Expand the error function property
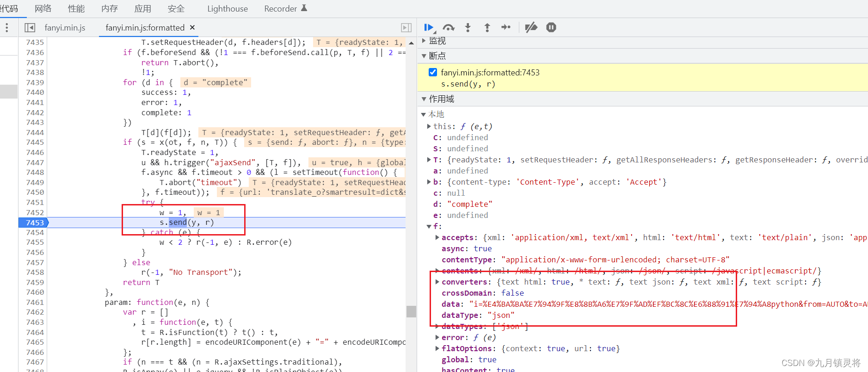Image resolution: width=868 pixels, height=372 pixels. click(x=437, y=337)
